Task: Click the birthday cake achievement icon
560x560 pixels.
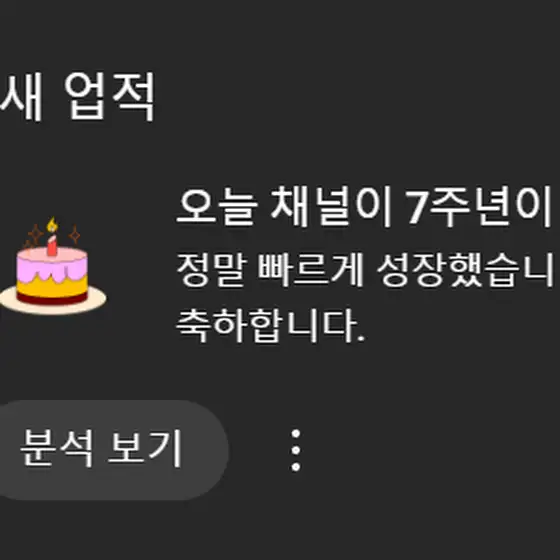Action: 53,266
